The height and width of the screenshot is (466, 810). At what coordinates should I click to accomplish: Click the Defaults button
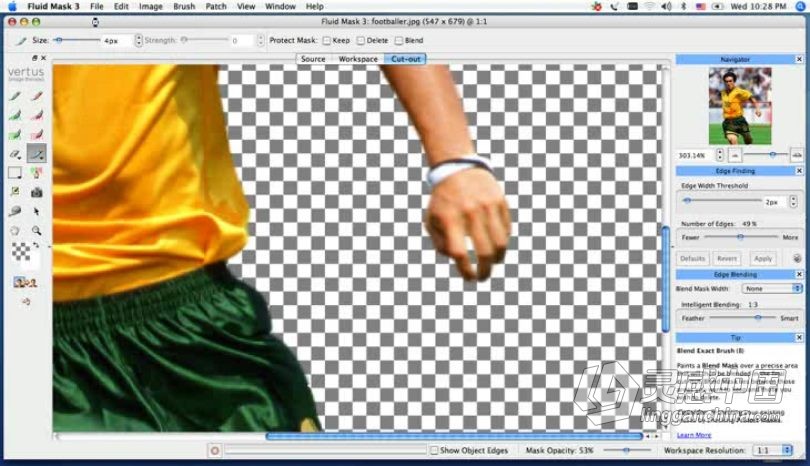pyautogui.click(x=692, y=258)
